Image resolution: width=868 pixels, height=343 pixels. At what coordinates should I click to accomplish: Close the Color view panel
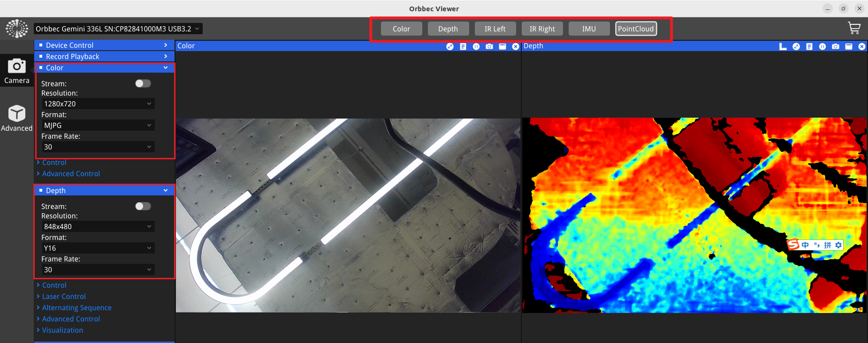point(516,46)
